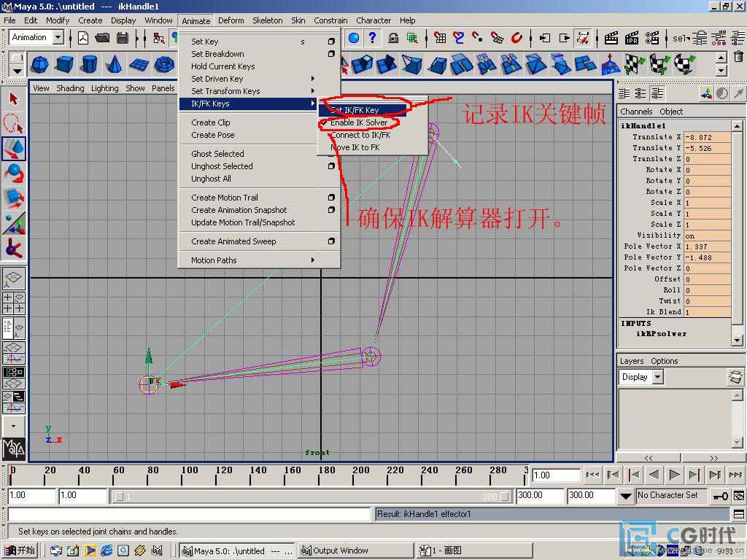Click the Save Scene disk icon
The width and height of the screenshot is (747, 560).
(123, 38)
